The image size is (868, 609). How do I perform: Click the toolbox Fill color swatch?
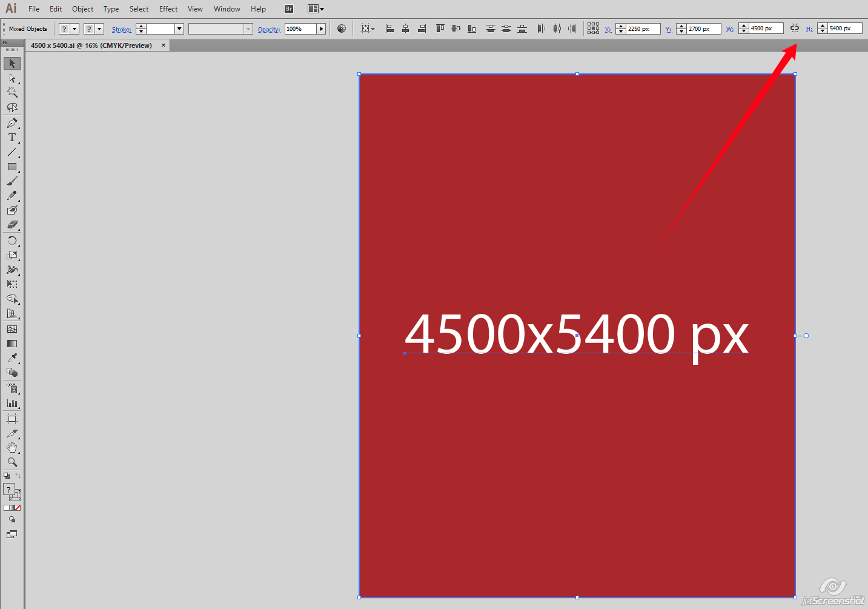coord(8,489)
